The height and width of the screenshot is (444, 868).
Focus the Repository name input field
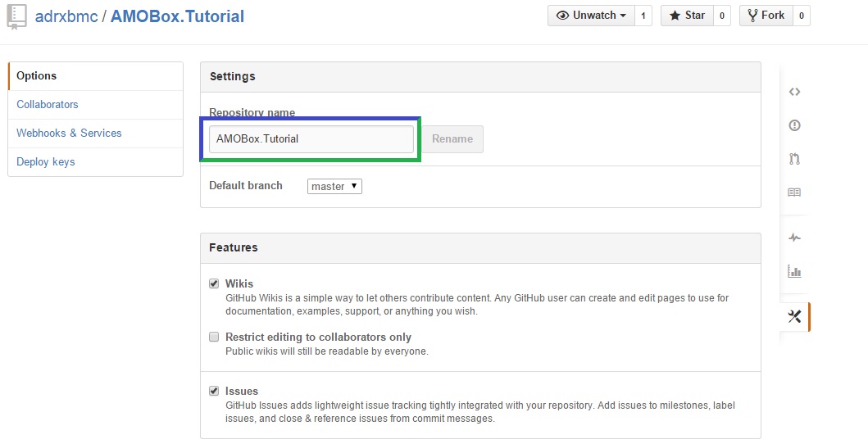click(311, 138)
